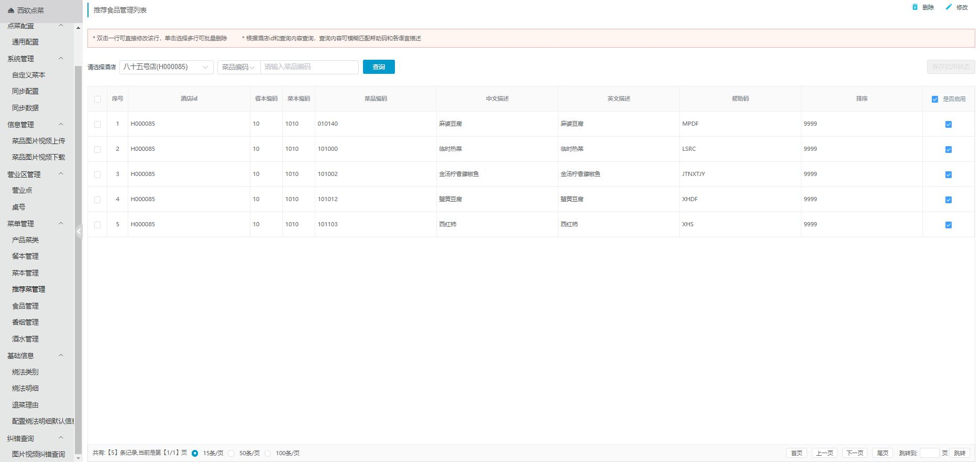Go to 菜品图片视频上传 page

[x=38, y=141]
